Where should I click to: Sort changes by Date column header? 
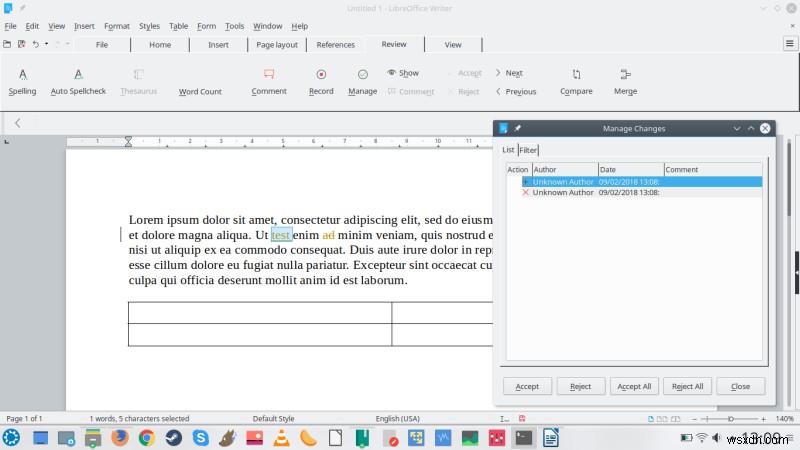pos(631,169)
